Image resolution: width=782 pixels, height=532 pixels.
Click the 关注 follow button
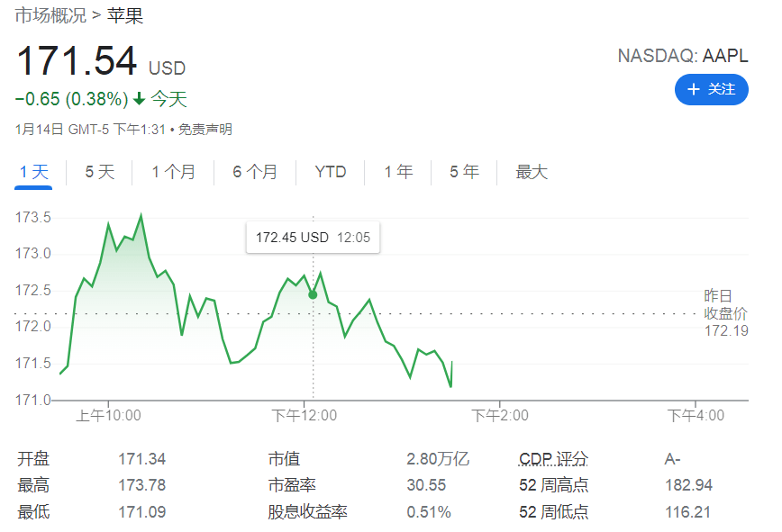click(712, 89)
